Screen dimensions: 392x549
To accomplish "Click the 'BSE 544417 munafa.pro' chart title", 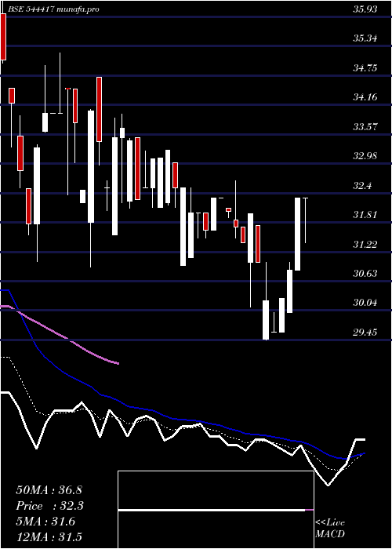I will coord(53,9).
